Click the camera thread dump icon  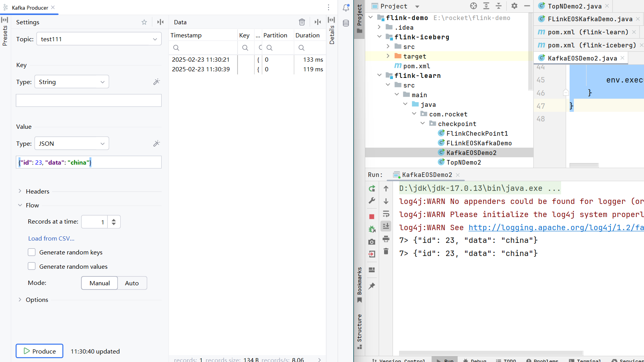pyautogui.click(x=372, y=242)
